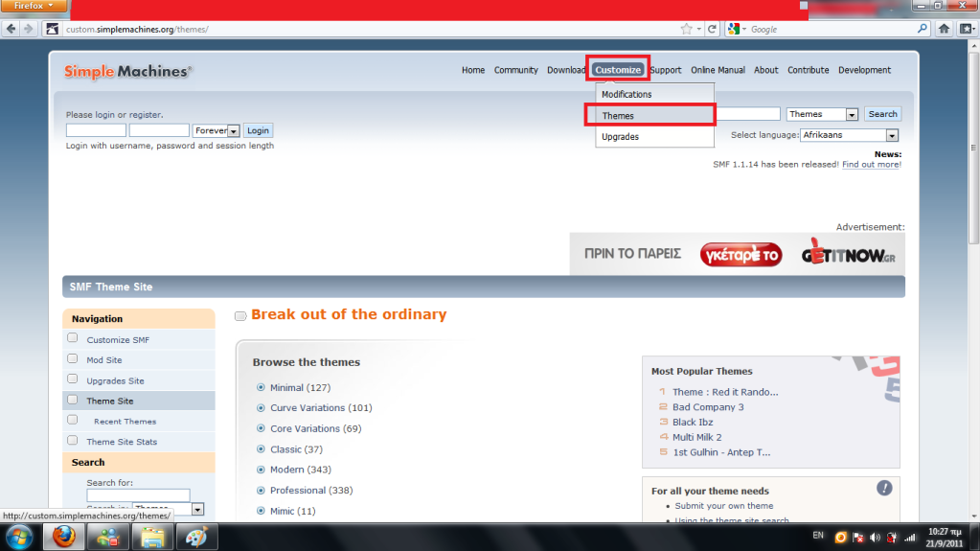Click the Windows Start button
The image size is (980, 551).
click(x=18, y=537)
